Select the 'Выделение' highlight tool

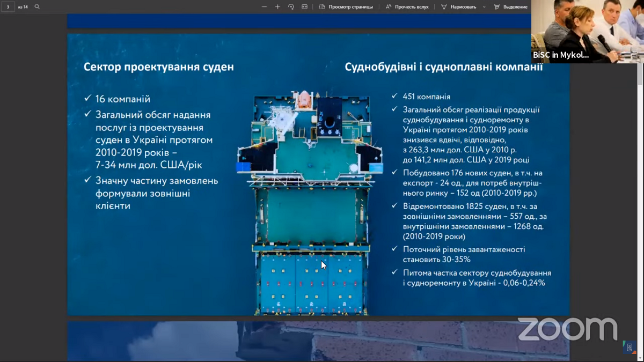pos(510,7)
